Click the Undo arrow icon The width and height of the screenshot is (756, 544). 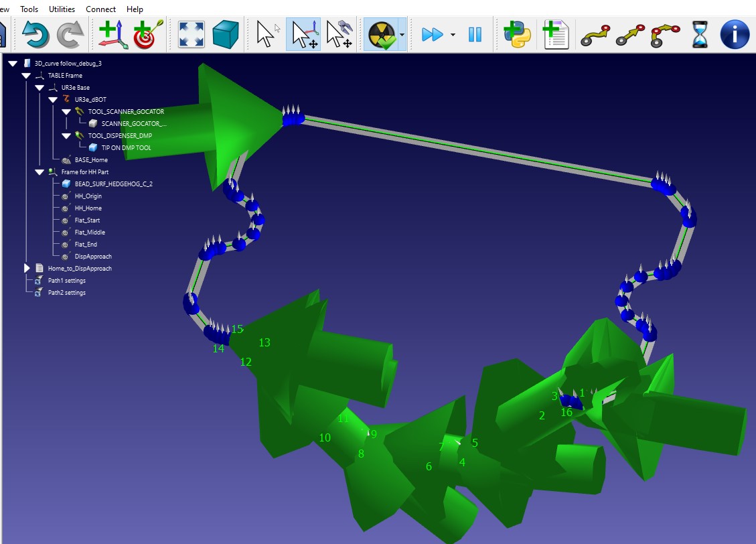click(x=35, y=34)
